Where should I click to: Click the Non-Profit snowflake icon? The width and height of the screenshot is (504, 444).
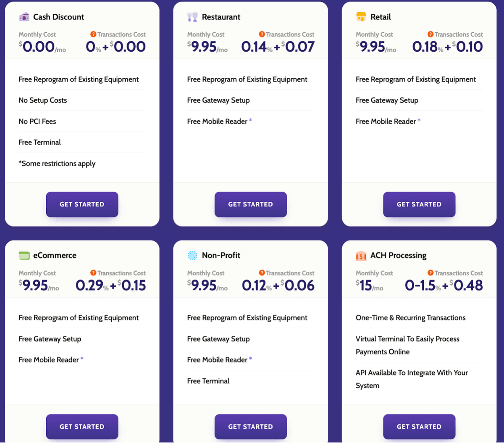193,255
